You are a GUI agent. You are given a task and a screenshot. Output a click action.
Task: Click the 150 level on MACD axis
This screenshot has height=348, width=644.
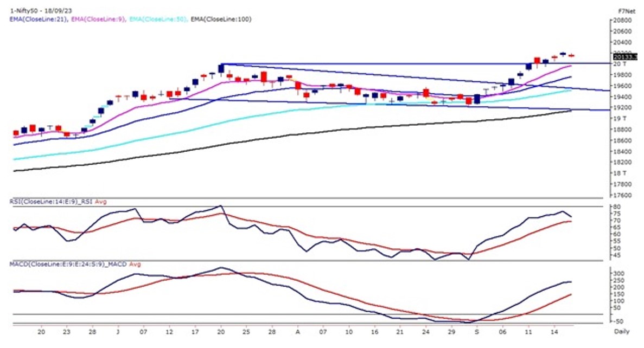pyautogui.click(x=619, y=294)
